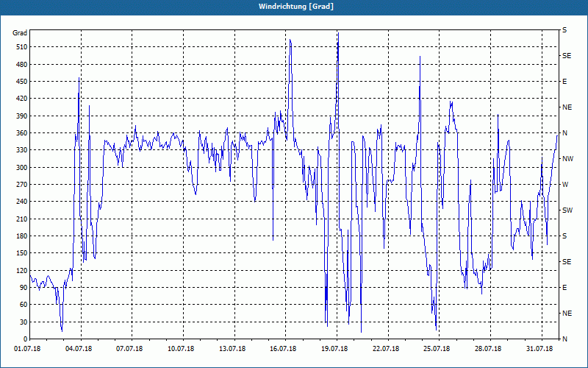The height and width of the screenshot is (368, 588).
Task: Select the 480 y-axis value
Action: (22, 64)
